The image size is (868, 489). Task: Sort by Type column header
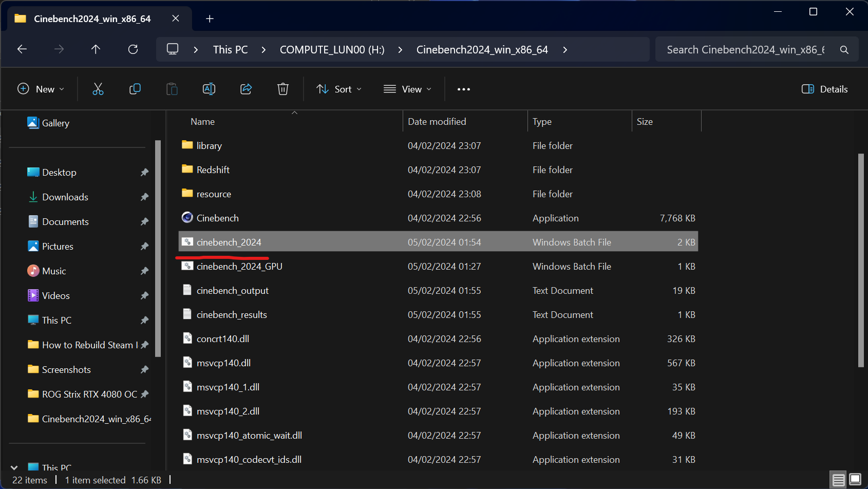[x=542, y=122]
